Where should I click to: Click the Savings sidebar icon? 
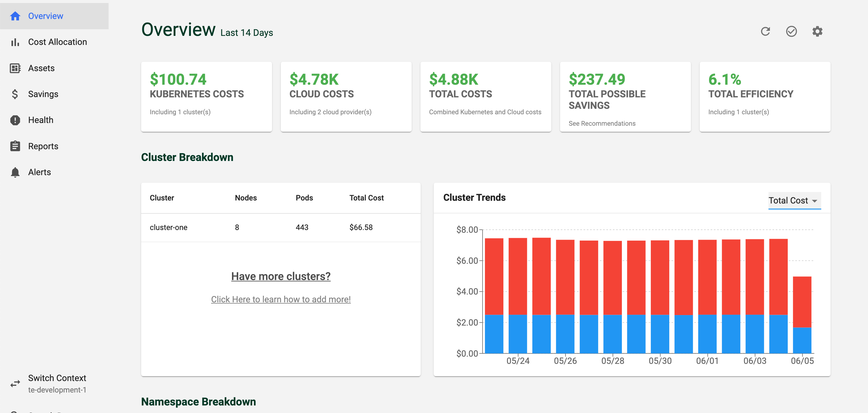click(15, 93)
